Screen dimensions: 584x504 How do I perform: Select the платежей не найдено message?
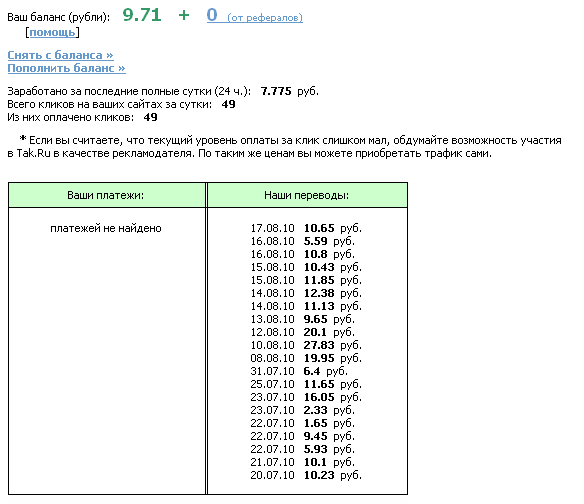106,228
